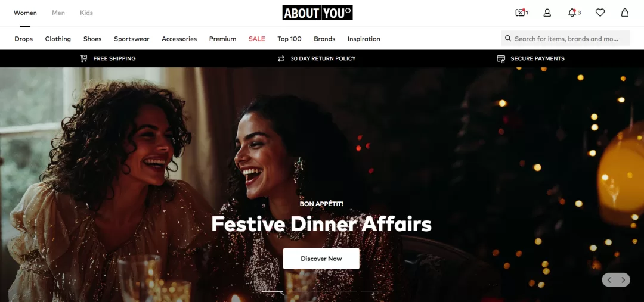Screen dimensions: 644x302
Task: Go to previous hero banner slide
Action: 609,280
